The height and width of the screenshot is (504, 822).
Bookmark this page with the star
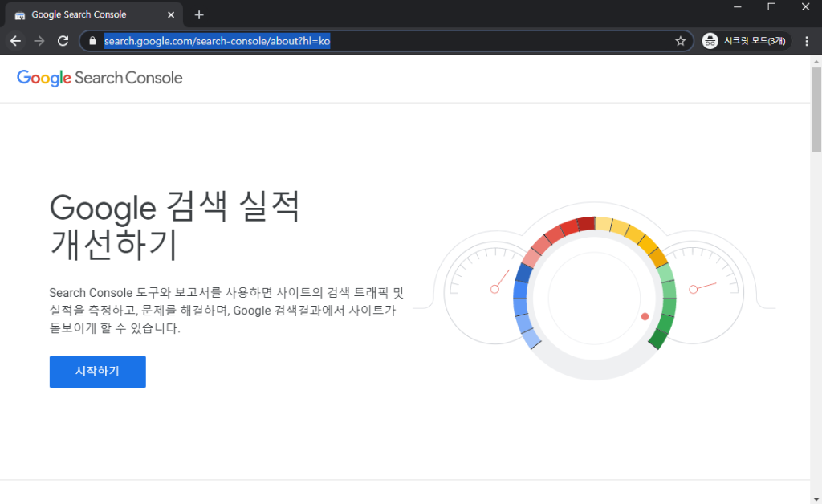click(x=681, y=41)
